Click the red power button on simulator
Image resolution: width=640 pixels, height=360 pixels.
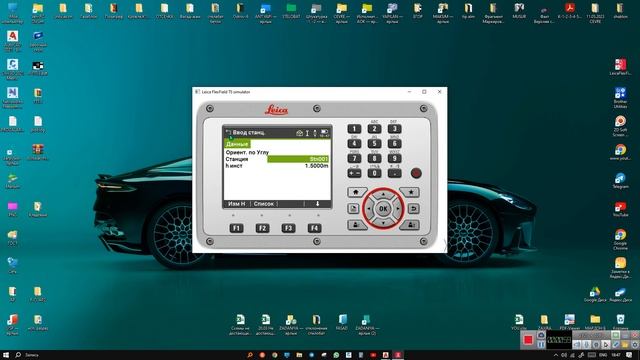click(416, 173)
